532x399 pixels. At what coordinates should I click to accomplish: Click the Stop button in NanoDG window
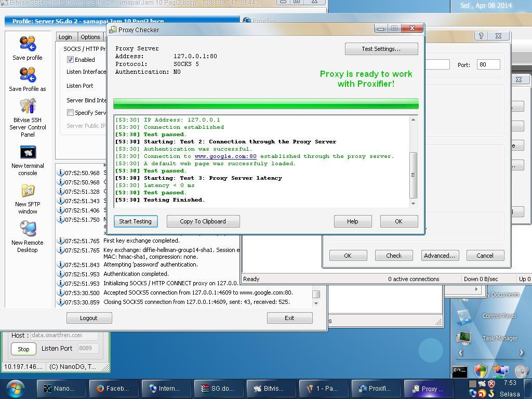23,349
